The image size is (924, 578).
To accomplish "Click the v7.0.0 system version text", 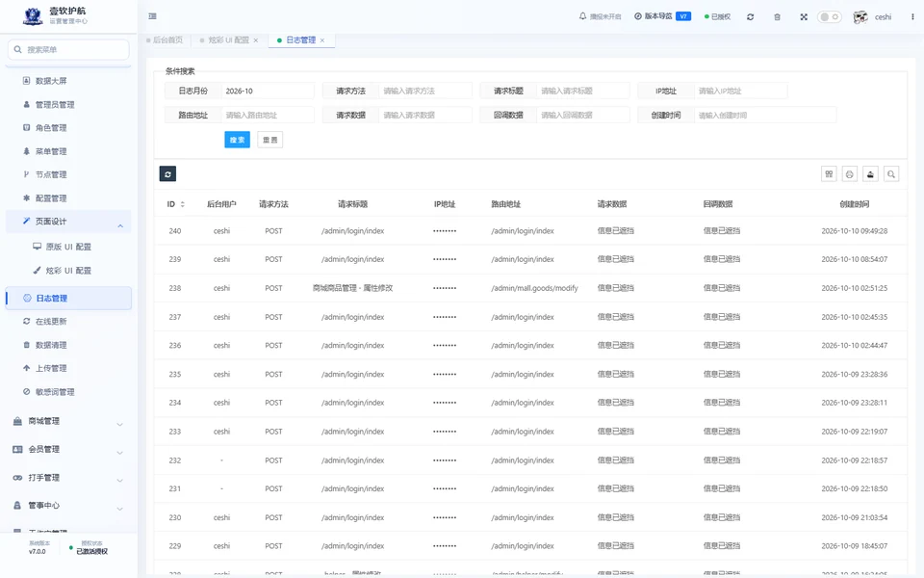I will [x=38, y=551].
